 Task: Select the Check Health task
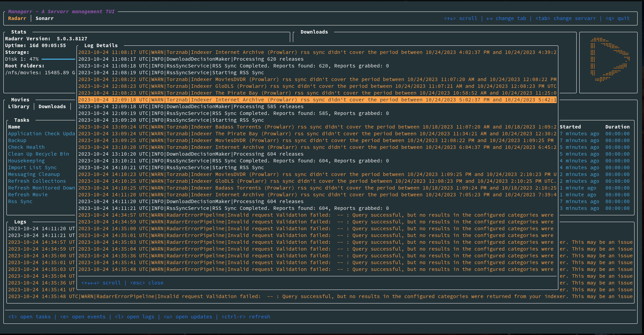click(x=26, y=147)
